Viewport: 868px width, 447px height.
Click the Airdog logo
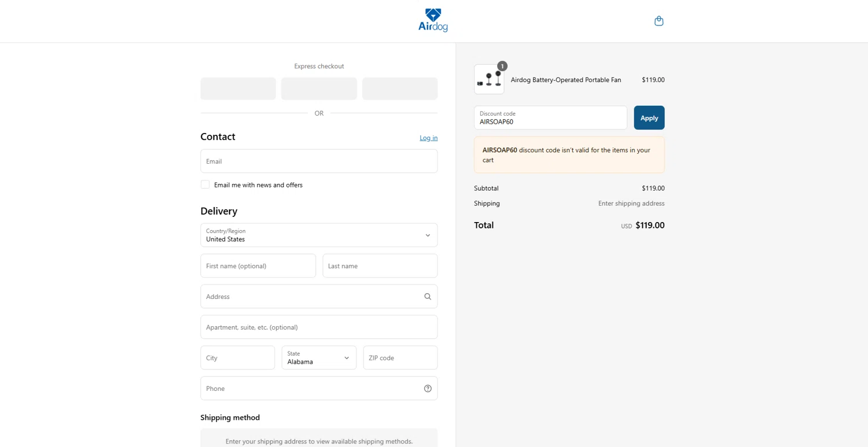433,21
